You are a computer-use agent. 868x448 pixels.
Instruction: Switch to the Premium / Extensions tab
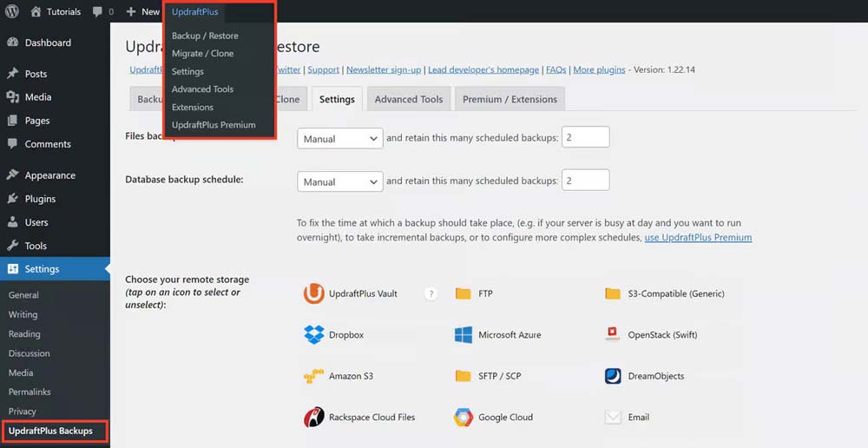click(x=510, y=99)
